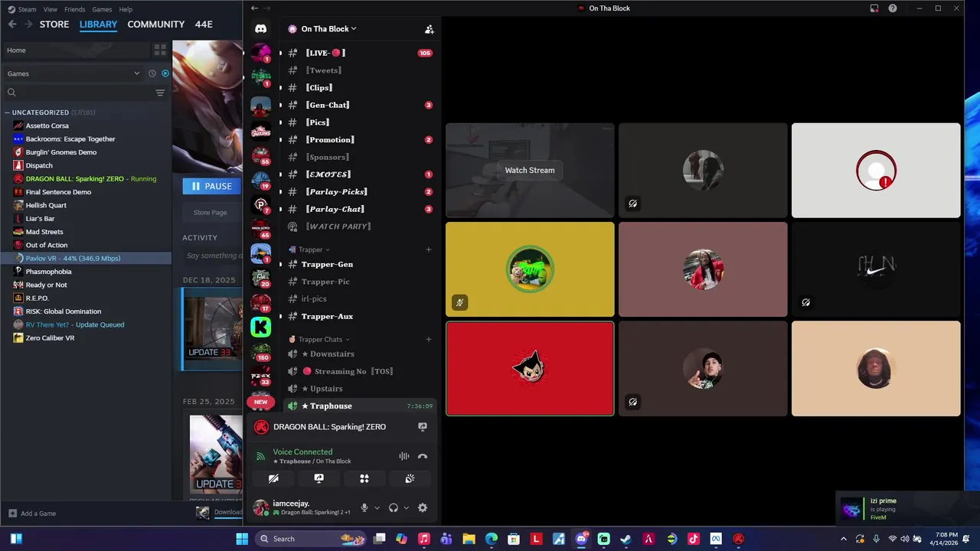Switch to the Steam STORE tab

point(54,24)
